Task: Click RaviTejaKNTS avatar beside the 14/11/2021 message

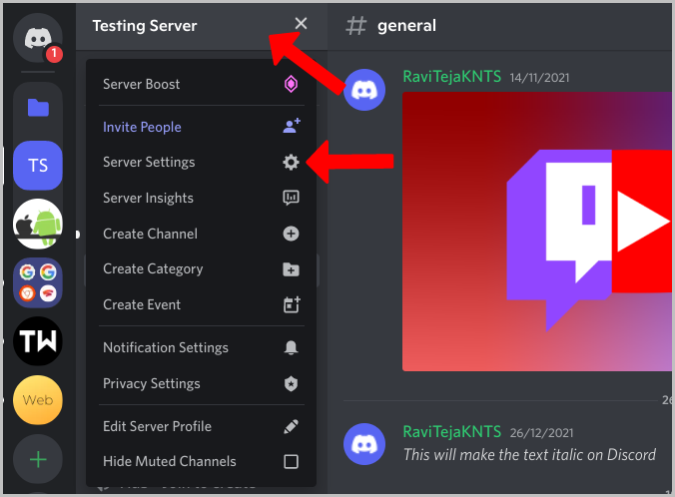Action: point(364,90)
